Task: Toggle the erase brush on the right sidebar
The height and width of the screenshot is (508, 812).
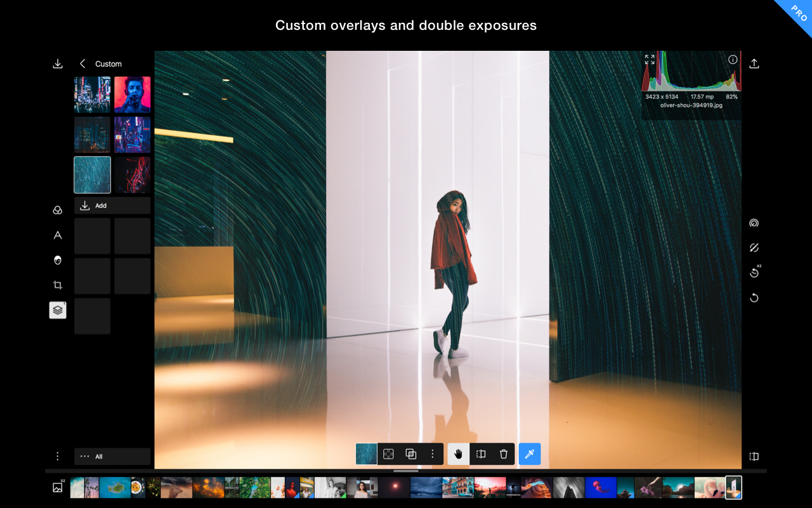Action: click(754, 248)
